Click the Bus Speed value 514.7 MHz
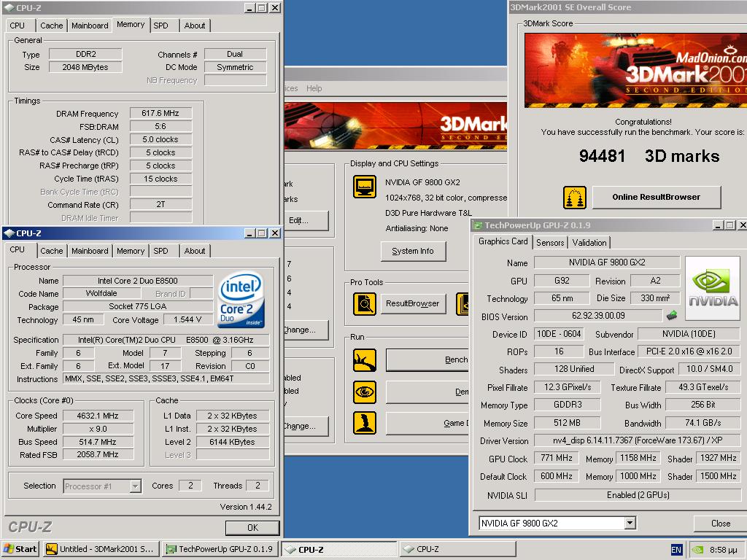Screen dimensions: 747x560 pyautogui.click(x=98, y=442)
